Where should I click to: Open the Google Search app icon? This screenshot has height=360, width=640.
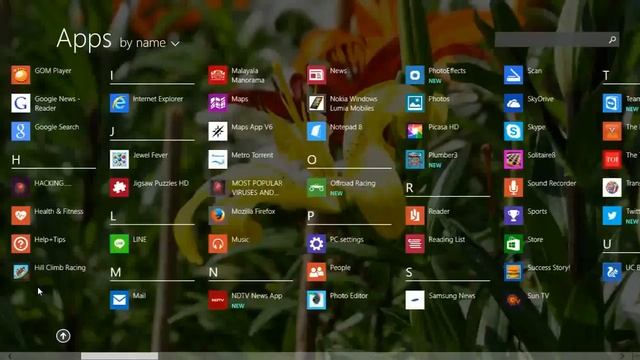click(x=20, y=131)
